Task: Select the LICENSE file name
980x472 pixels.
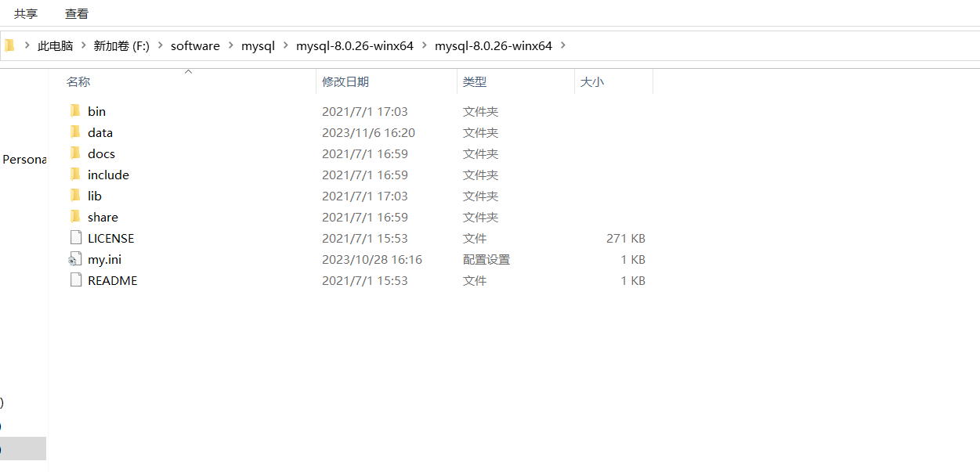Action: point(110,238)
